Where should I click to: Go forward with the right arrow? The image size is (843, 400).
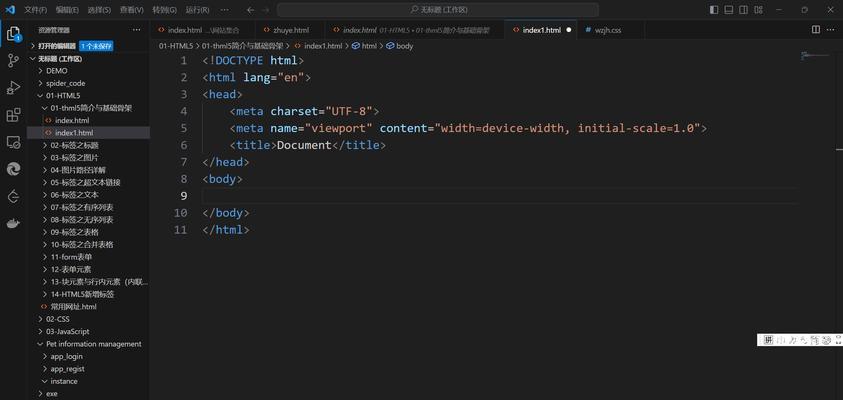pyautogui.click(x=265, y=10)
